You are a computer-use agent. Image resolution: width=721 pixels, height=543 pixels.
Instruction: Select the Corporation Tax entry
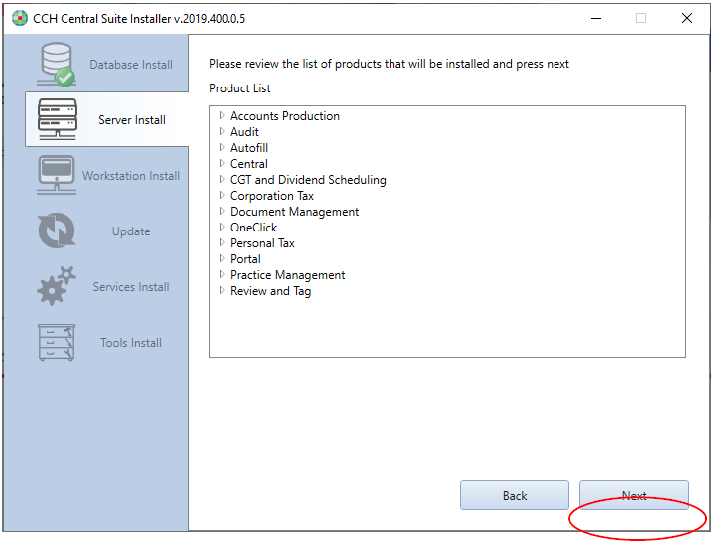272,196
